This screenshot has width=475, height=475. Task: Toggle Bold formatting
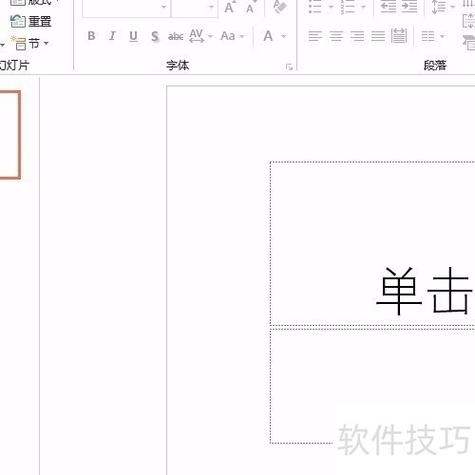click(x=91, y=36)
